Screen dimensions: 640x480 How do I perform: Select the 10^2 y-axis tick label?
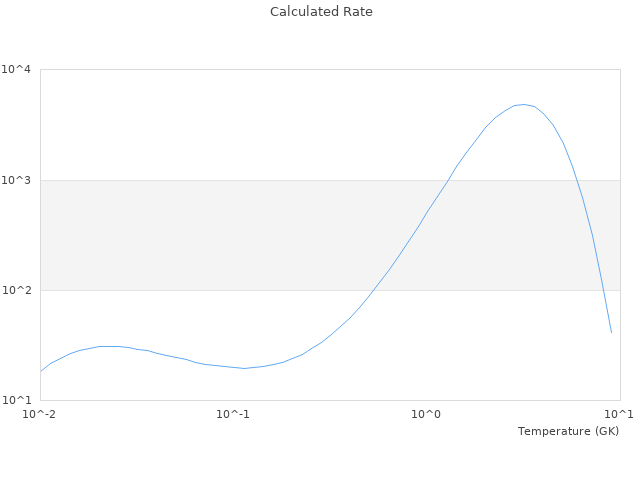pyautogui.click(x=16, y=291)
